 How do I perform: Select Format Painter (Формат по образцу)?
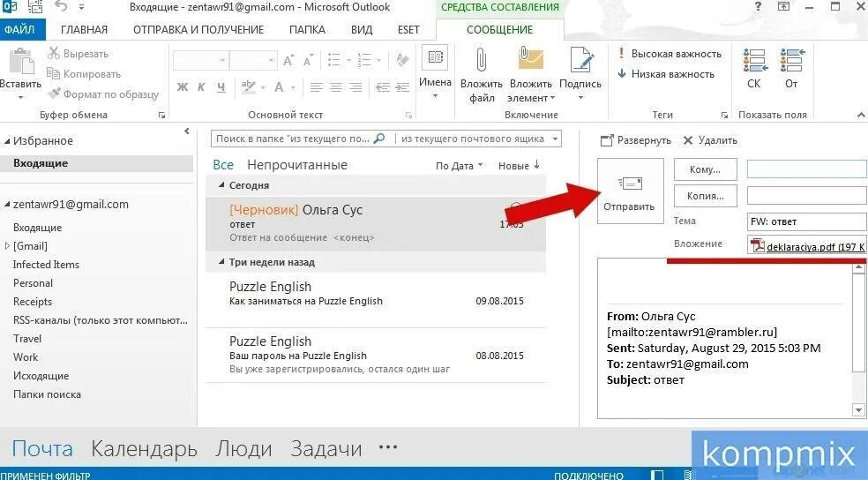click(103, 94)
